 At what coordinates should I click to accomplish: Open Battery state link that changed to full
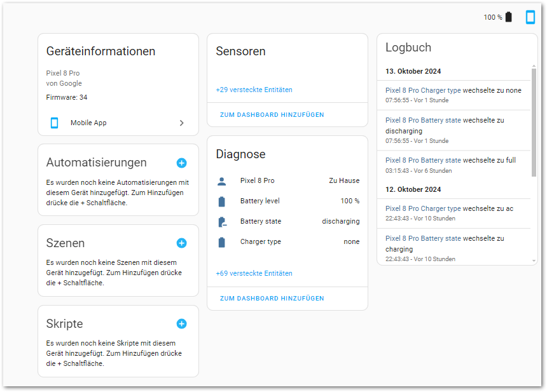click(x=423, y=160)
